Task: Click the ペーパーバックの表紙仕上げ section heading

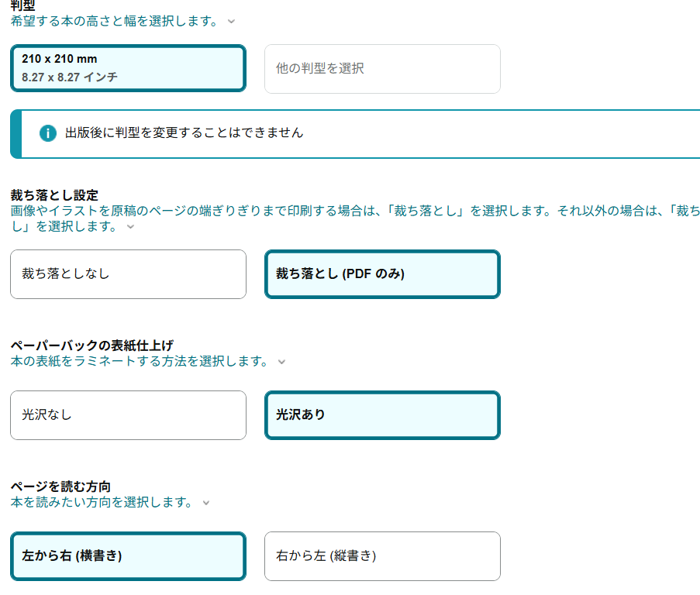Action: coord(91,346)
